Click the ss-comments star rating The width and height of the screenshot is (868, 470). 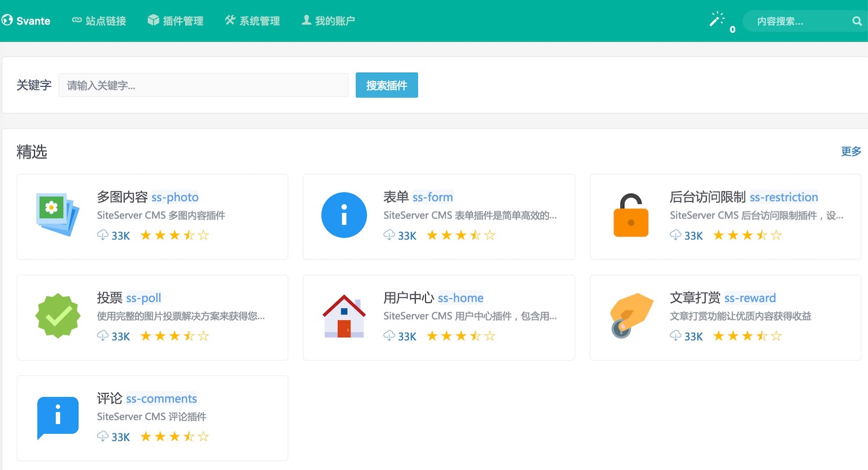(174, 436)
